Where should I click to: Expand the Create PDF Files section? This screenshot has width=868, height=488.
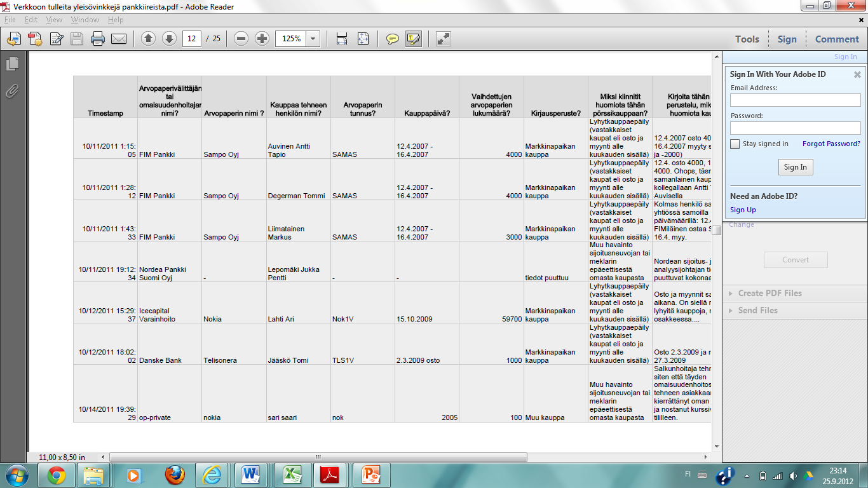coord(770,293)
